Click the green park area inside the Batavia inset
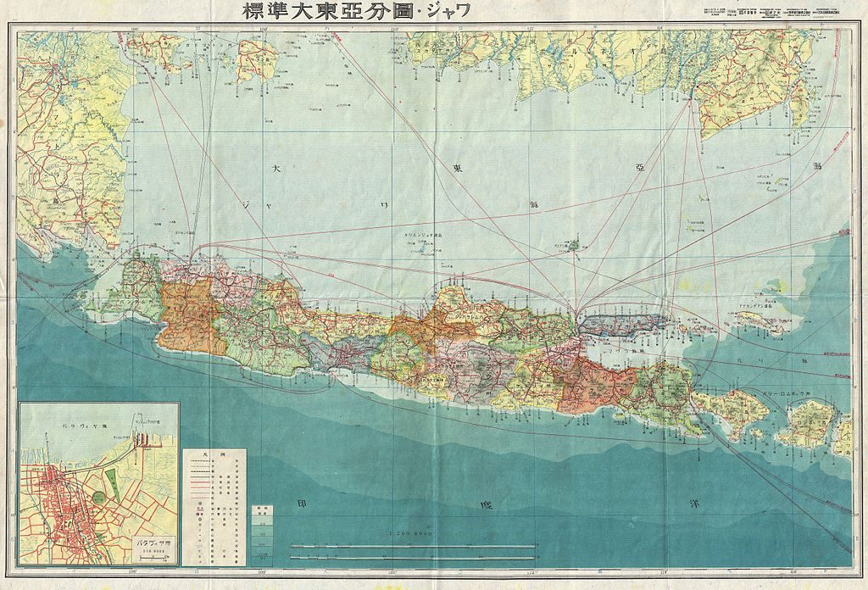This screenshot has width=868, height=590. (114, 482)
